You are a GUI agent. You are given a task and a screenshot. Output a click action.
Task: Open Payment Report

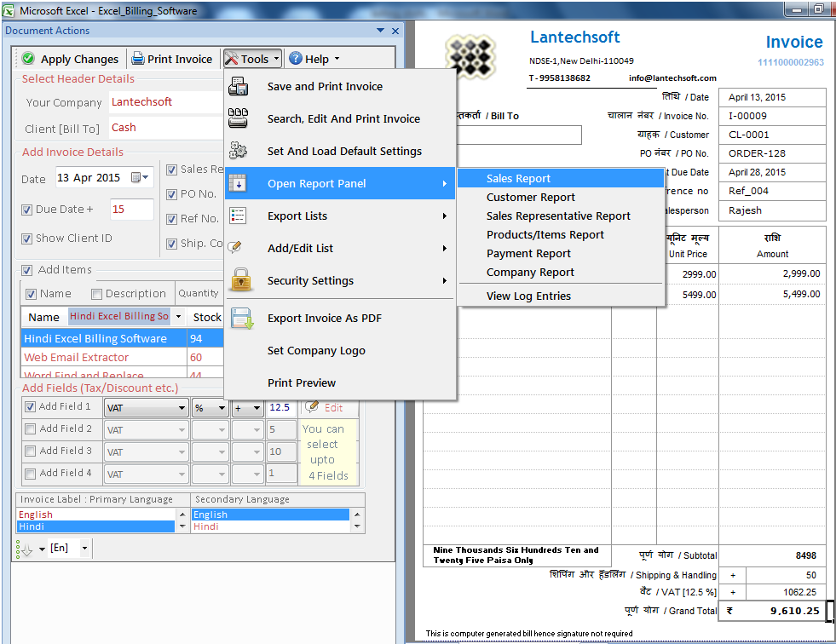[560, 253]
